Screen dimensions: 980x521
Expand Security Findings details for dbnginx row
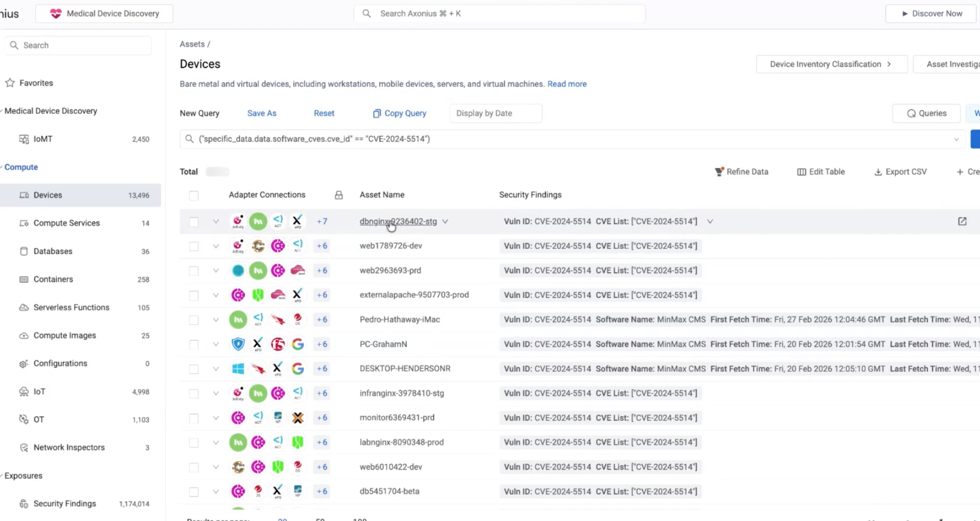click(710, 222)
